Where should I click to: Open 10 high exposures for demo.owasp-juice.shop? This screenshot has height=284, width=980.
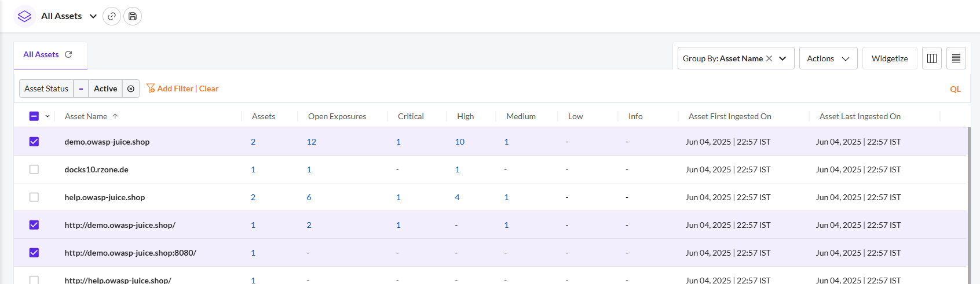(460, 142)
